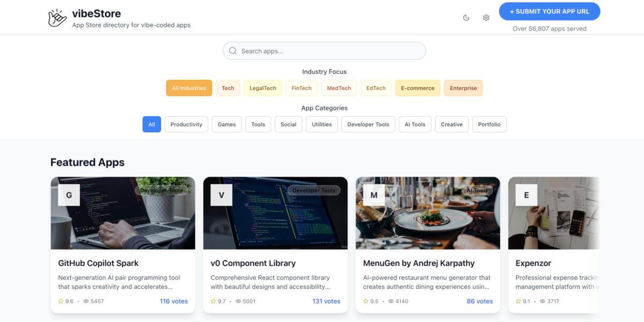
Task: Choose the AI Tools category button
Action: (415, 125)
